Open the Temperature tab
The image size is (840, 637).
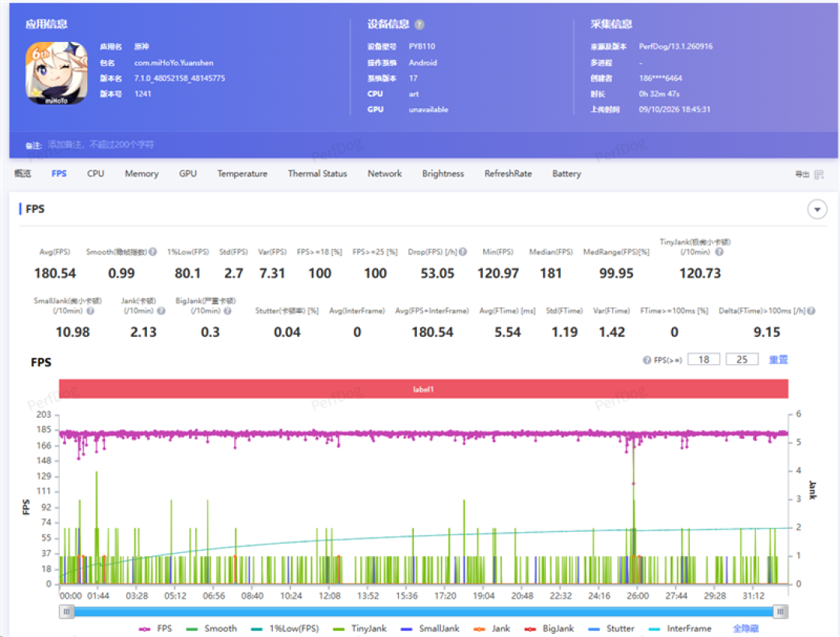[242, 173]
